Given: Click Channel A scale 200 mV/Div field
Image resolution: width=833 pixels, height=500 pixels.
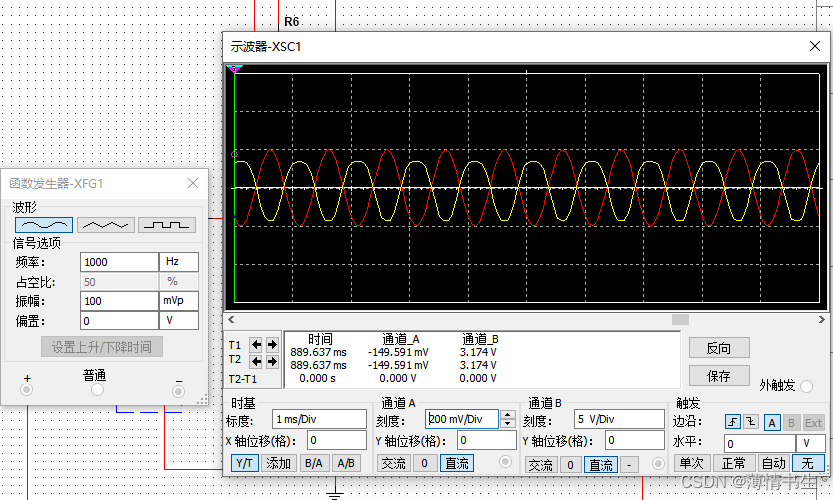Looking at the screenshot, I should click(462, 419).
